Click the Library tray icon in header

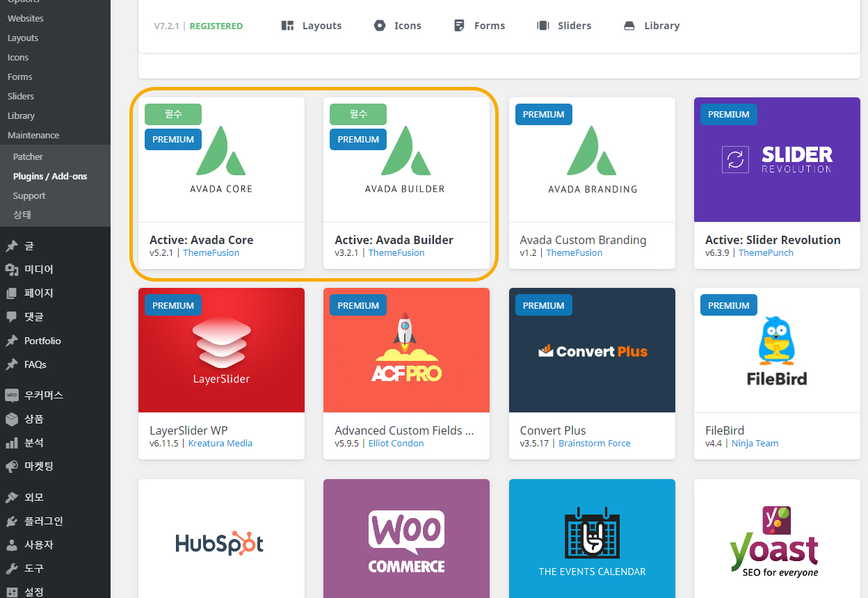click(629, 26)
